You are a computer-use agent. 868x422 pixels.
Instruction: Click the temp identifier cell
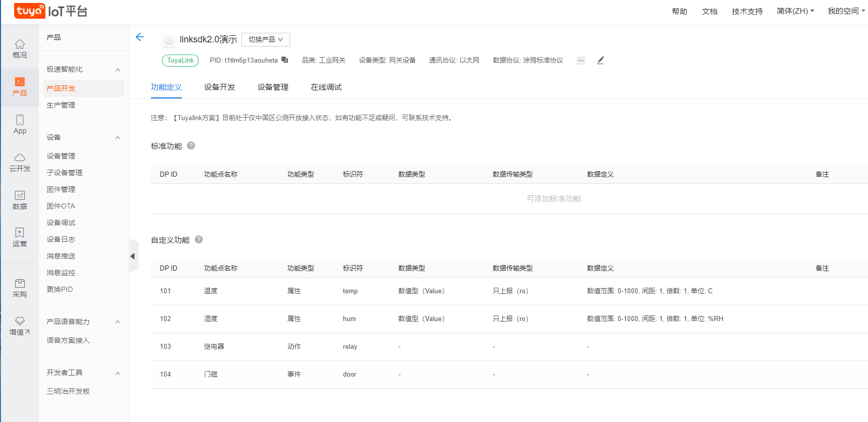coord(350,291)
